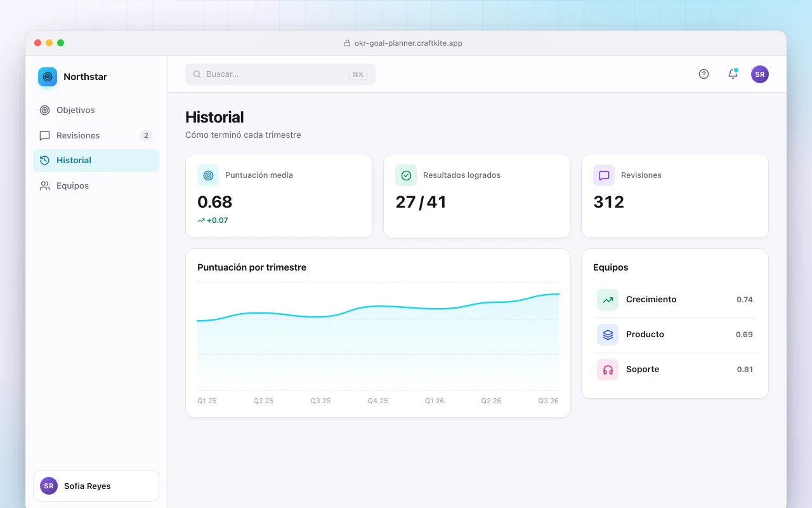812x508 pixels.
Task: Click the Revisiones card chat icon
Action: pyautogui.click(x=604, y=175)
